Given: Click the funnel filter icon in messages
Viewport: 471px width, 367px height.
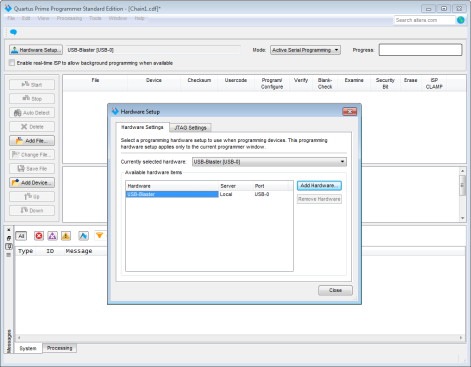Looking at the screenshot, I should pyautogui.click(x=99, y=236).
